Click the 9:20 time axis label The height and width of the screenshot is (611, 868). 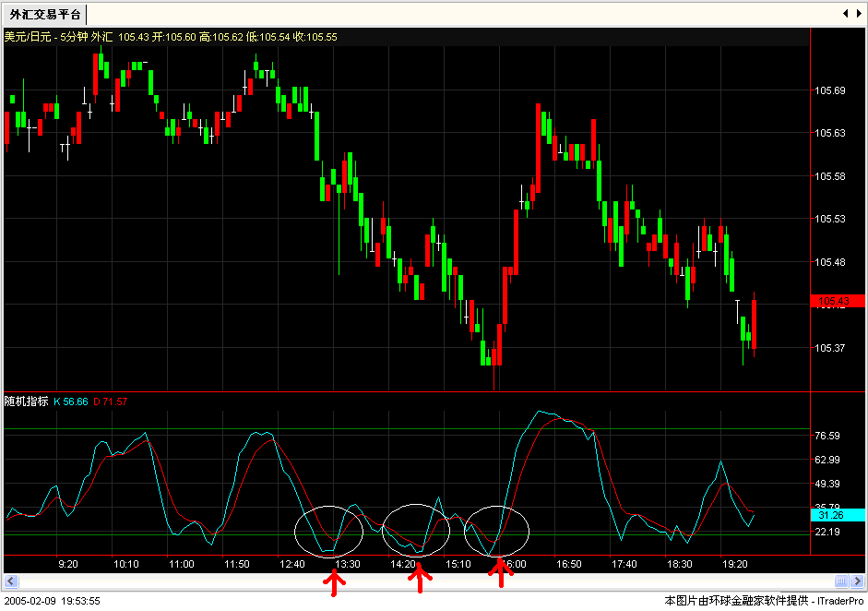click(68, 564)
